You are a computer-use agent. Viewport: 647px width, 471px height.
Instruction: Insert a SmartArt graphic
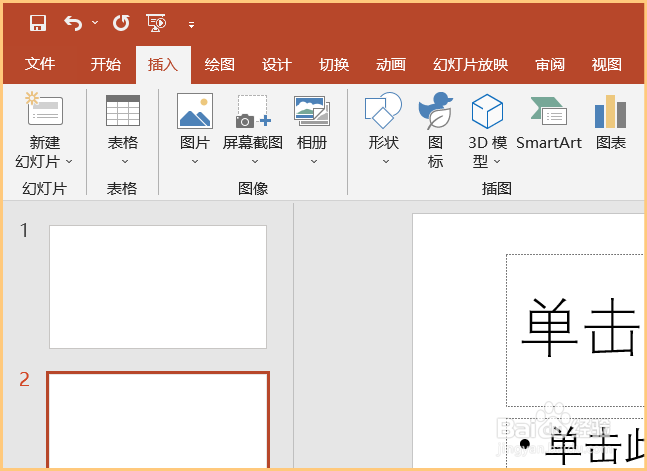point(548,122)
